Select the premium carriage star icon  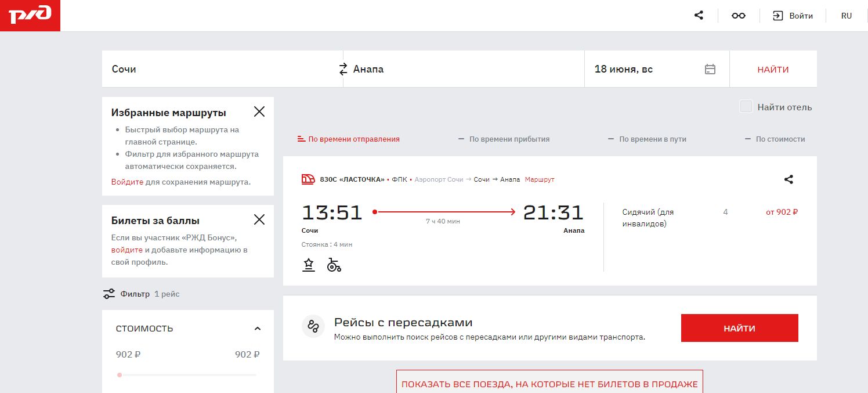click(308, 265)
